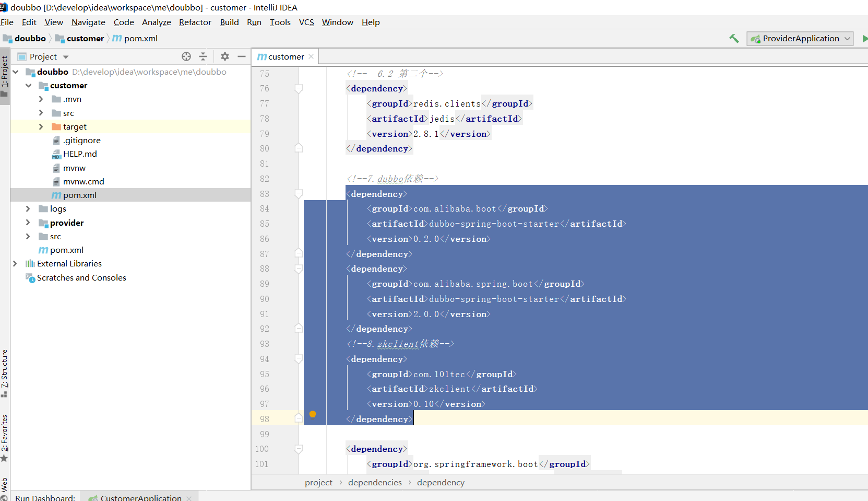868x501 pixels.
Task: Click fold end marker at line 87
Action: click(299, 253)
